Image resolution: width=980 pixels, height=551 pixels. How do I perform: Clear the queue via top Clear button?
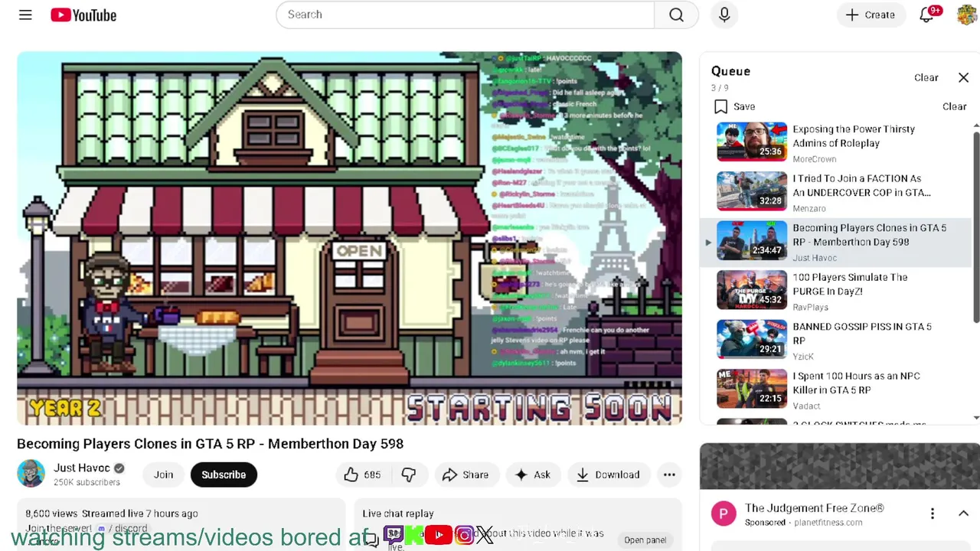click(926, 77)
